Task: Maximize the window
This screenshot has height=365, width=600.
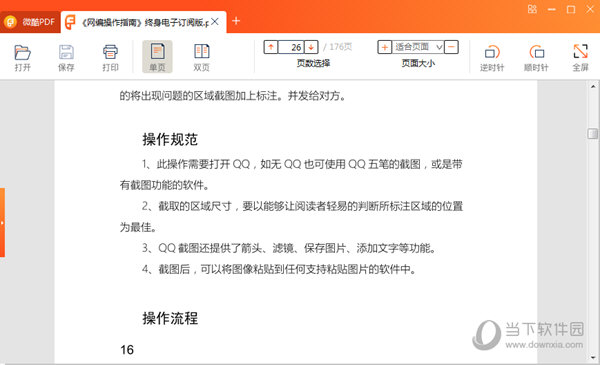Action: click(571, 9)
